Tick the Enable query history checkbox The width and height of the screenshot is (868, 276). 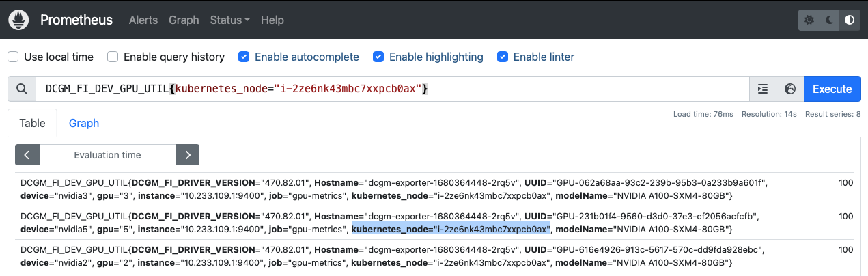[x=113, y=57]
